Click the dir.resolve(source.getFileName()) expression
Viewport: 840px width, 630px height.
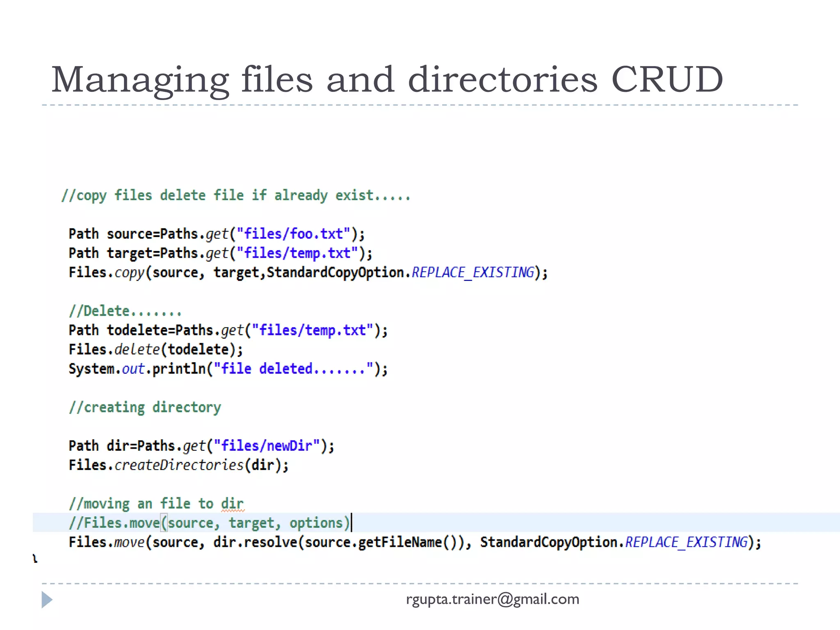338,542
